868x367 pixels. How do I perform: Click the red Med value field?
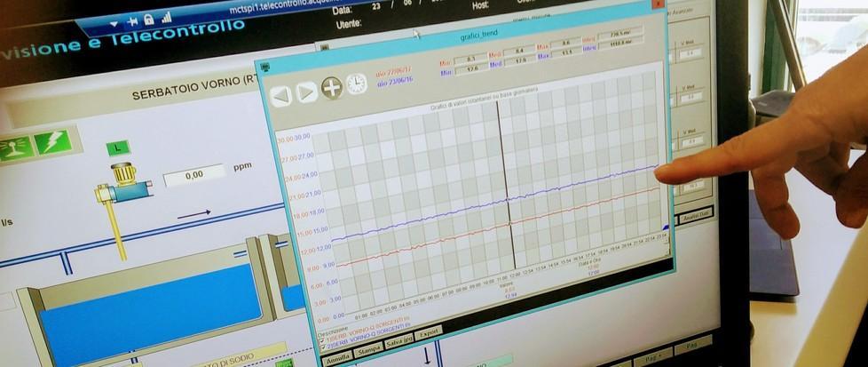[x=518, y=51]
